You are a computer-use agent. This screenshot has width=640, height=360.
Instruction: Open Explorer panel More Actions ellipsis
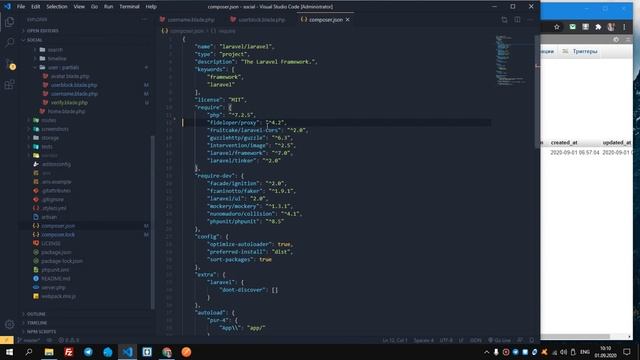click(x=144, y=19)
